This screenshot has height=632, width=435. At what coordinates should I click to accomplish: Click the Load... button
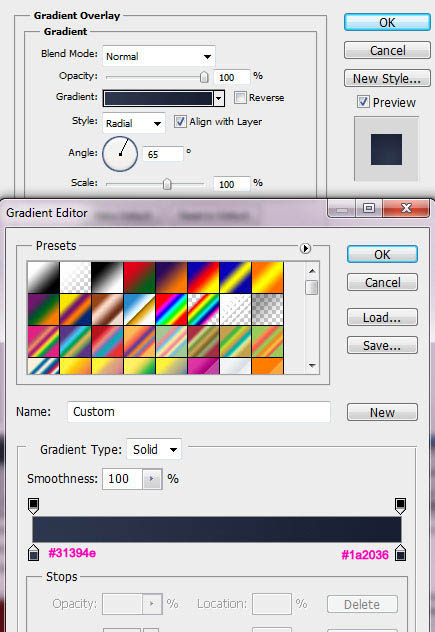[x=382, y=317]
